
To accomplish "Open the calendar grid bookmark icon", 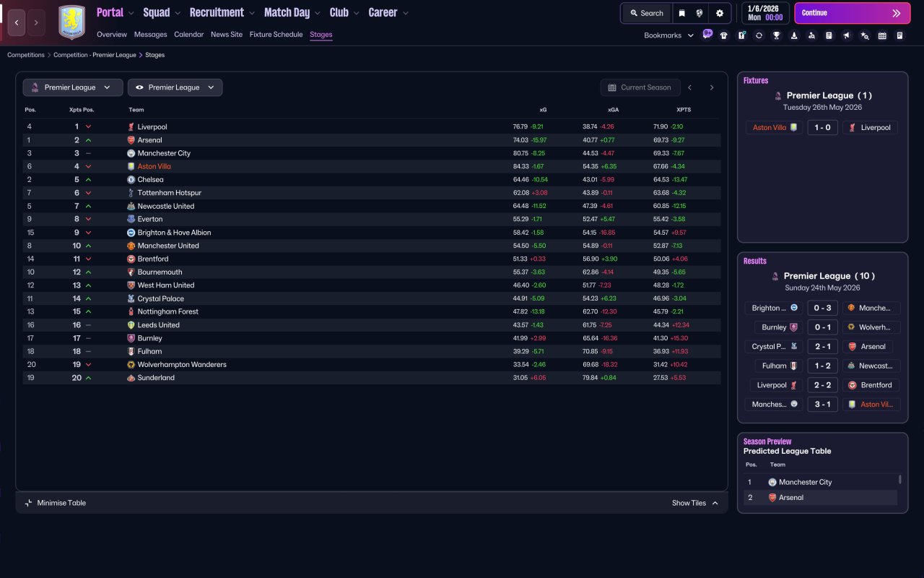I will point(882,35).
